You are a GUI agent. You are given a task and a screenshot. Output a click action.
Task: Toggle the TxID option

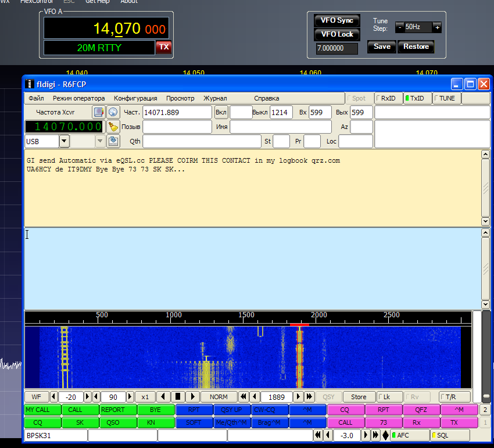pos(416,98)
